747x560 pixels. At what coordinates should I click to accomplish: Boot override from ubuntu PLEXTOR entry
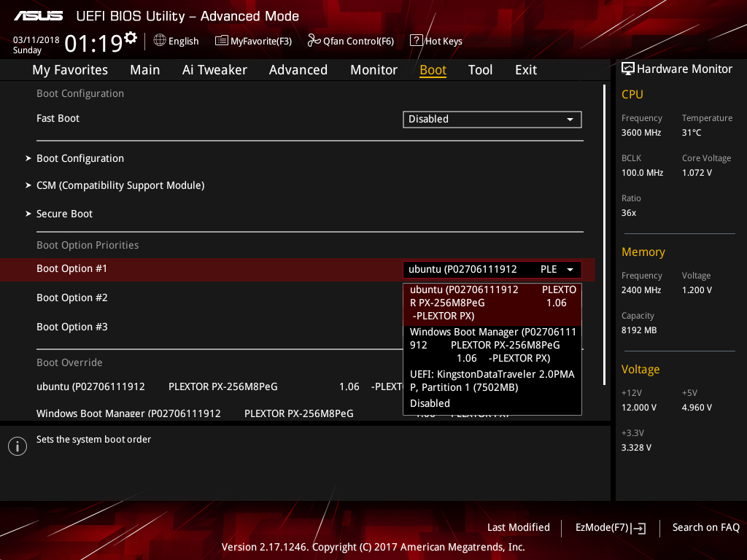pyautogui.click(x=219, y=386)
